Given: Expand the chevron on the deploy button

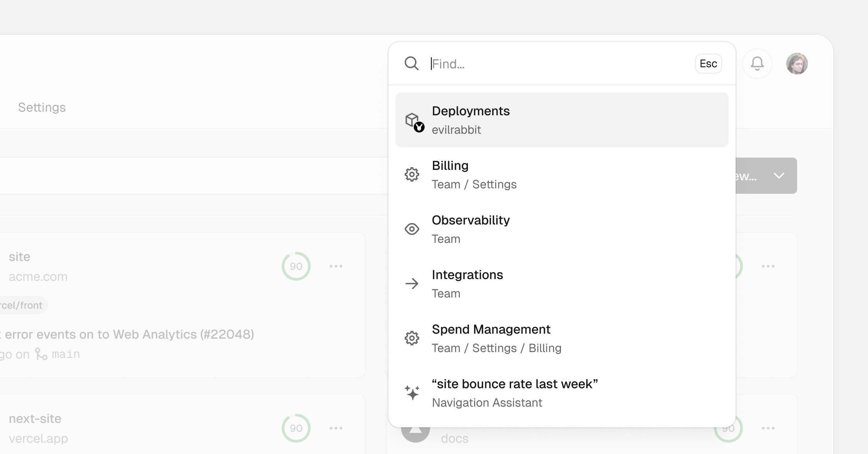Looking at the screenshot, I should pyautogui.click(x=779, y=176).
